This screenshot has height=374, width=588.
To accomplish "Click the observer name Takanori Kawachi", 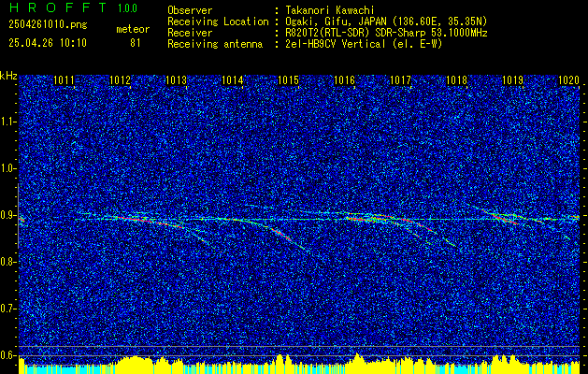I will (329, 10).
